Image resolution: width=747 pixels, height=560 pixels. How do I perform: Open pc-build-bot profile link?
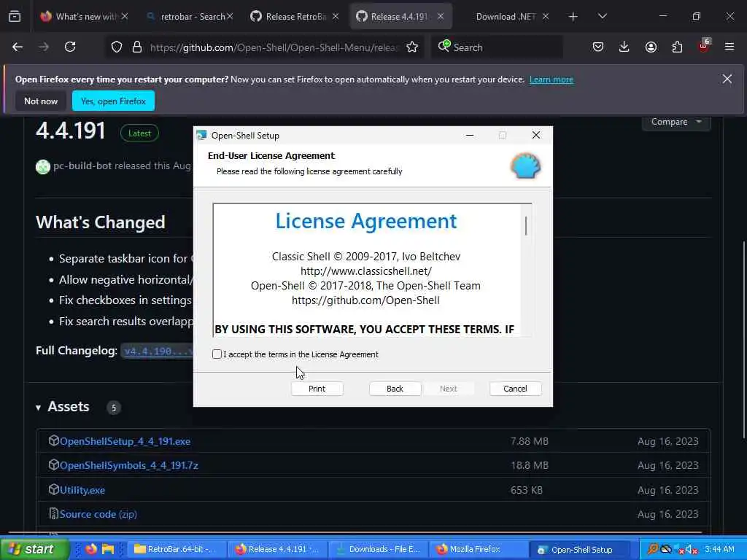82,166
